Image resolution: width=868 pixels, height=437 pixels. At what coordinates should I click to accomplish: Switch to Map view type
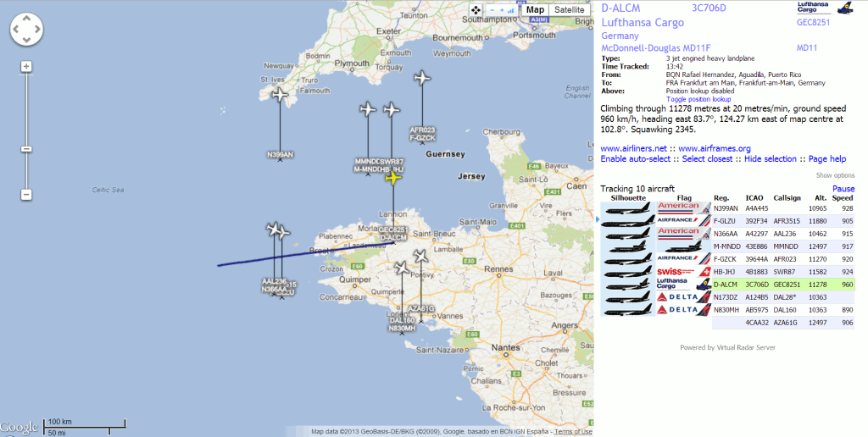pos(536,10)
